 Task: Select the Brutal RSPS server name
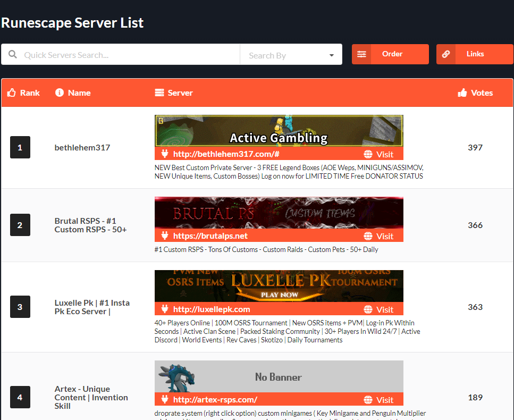(90, 225)
